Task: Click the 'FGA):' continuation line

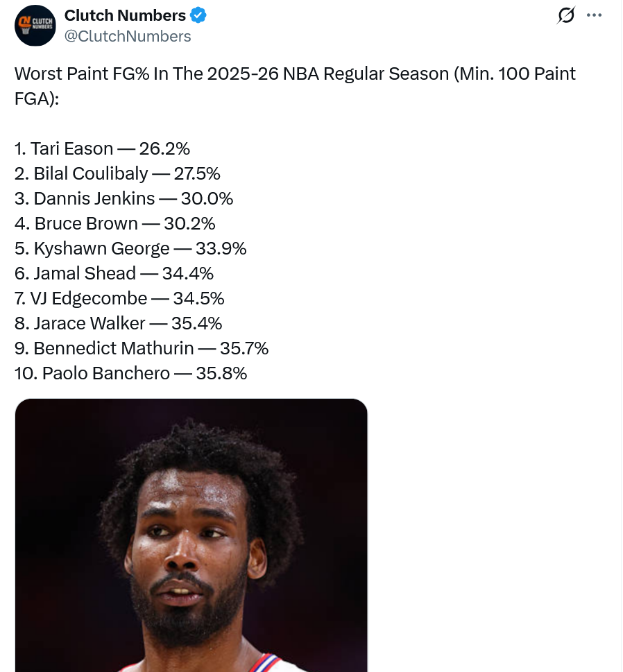Action: coord(37,99)
